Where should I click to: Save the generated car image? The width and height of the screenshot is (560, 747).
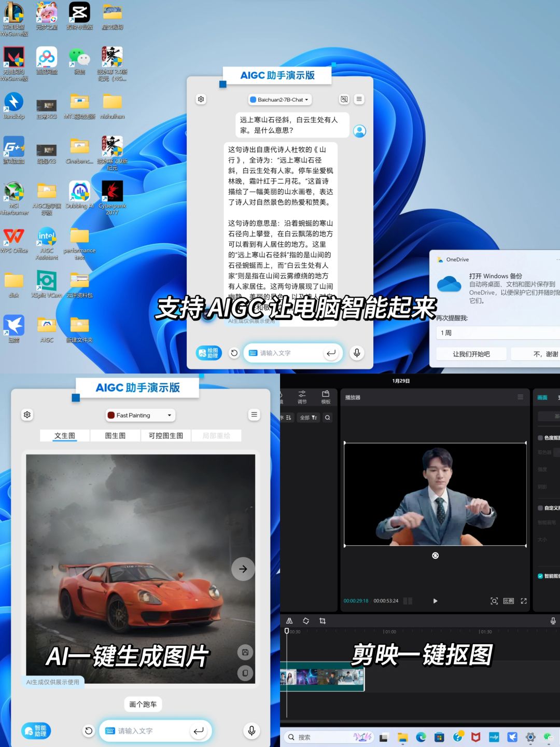(245, 652)
